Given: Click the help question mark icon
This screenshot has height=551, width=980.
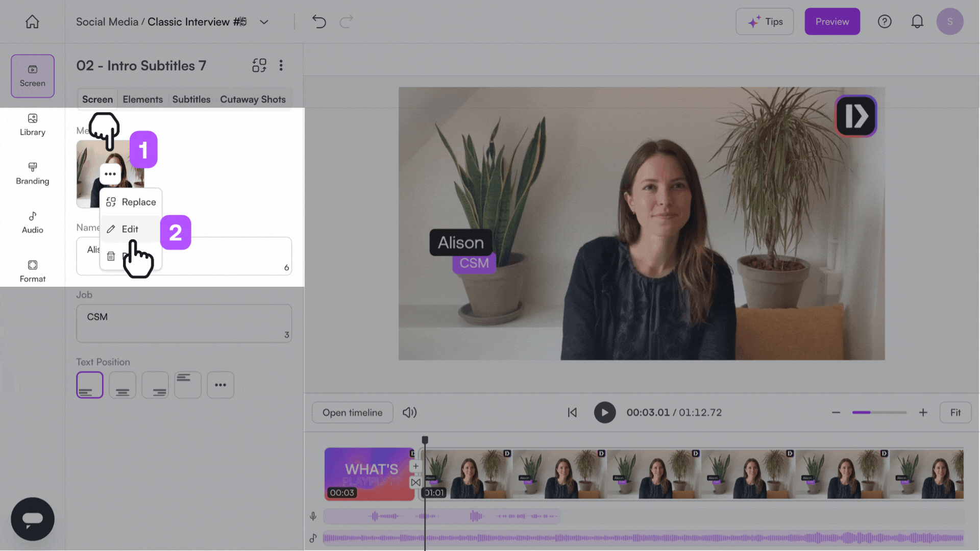Looking at the screenshot, I should pos(884,21).
